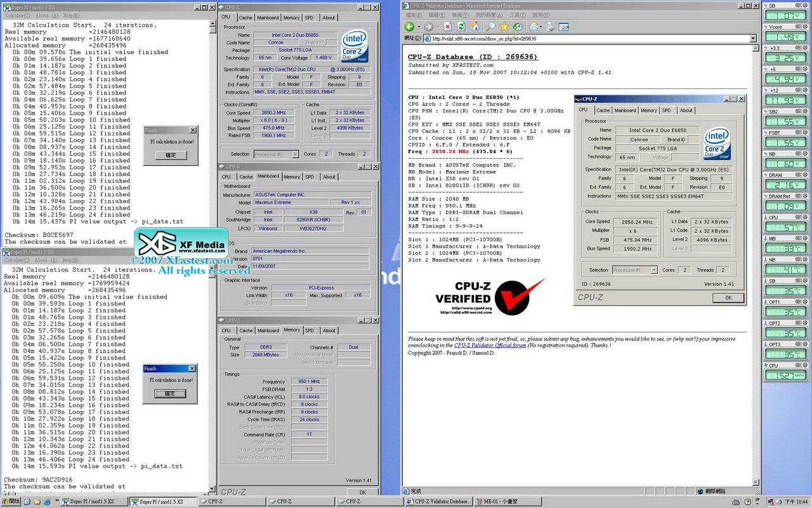Open the address bar URL dropdown
This screenshot has height=508, width=812.
tap(753, 39)
